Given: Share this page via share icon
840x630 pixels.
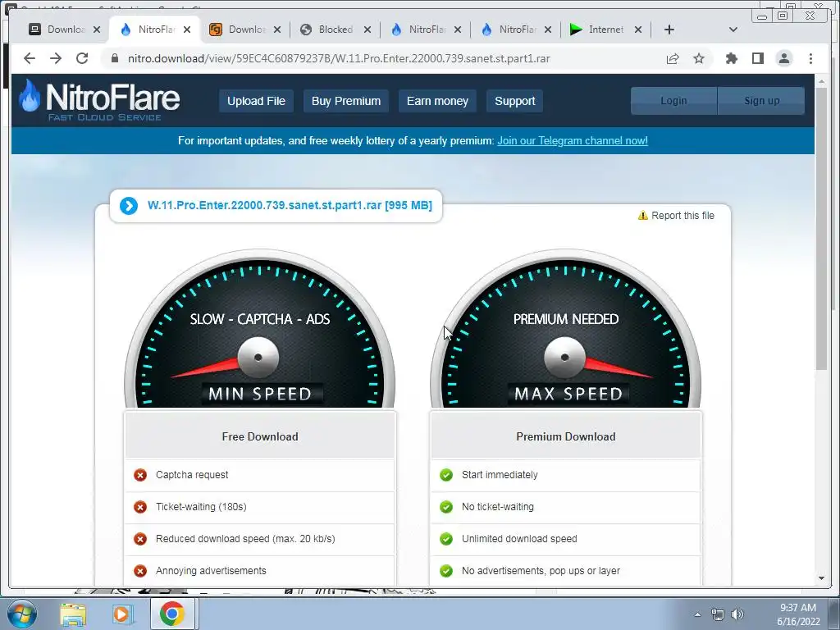Looking at the screenshot, I should [x=673, y=58].
